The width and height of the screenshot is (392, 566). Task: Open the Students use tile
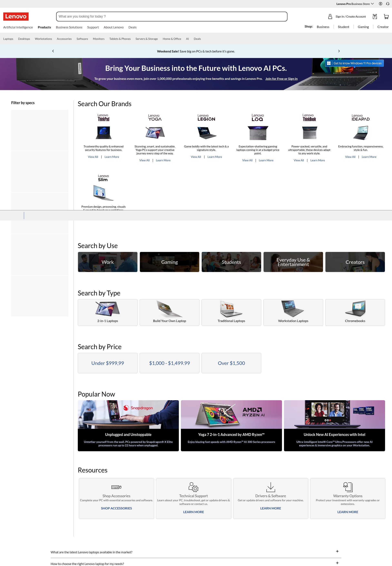pos(231,262)
